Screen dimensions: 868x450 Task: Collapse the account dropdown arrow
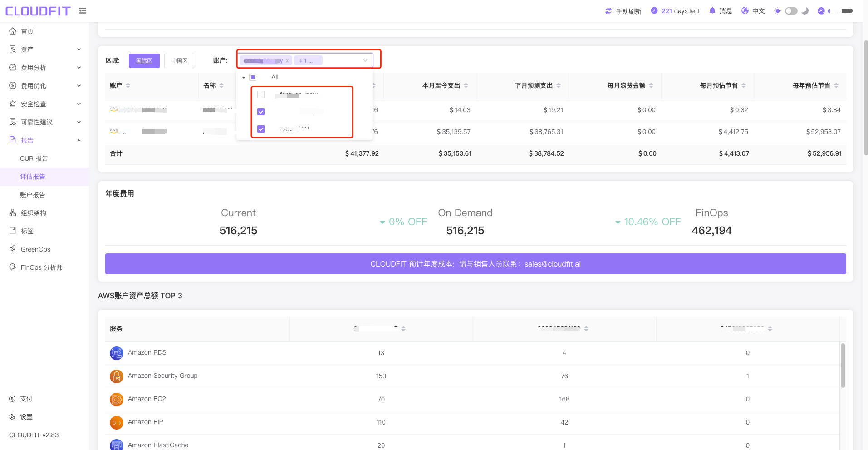tap(365, 60)
